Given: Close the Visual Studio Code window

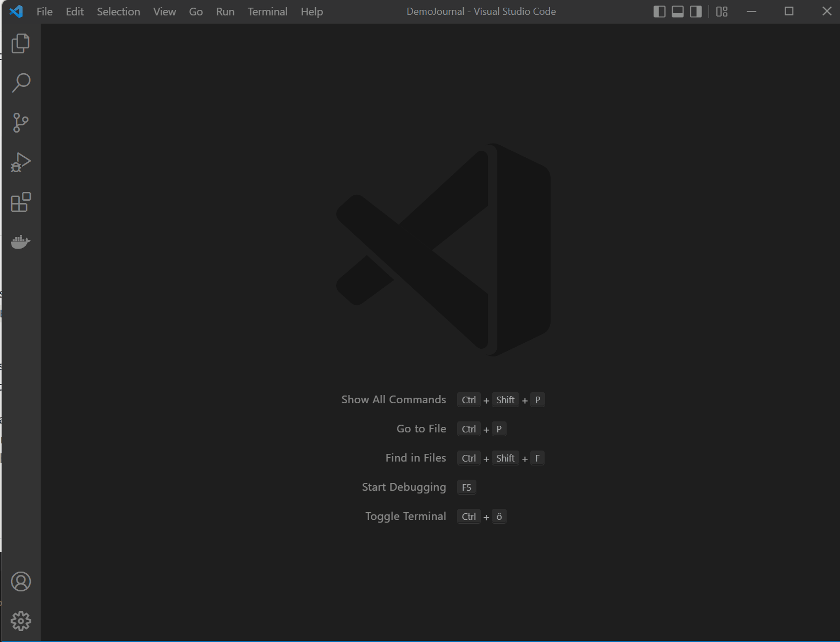Looking at the screenshot, I should click(x=826, y=12).
